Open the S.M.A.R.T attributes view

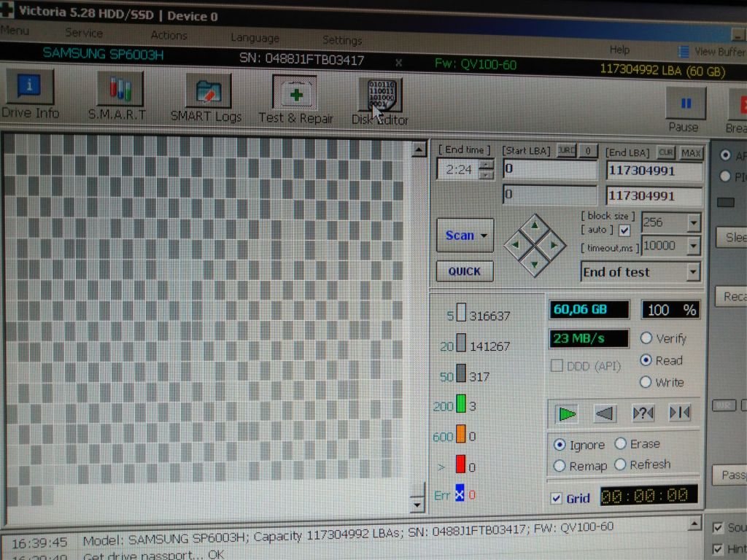pos(118,96)
